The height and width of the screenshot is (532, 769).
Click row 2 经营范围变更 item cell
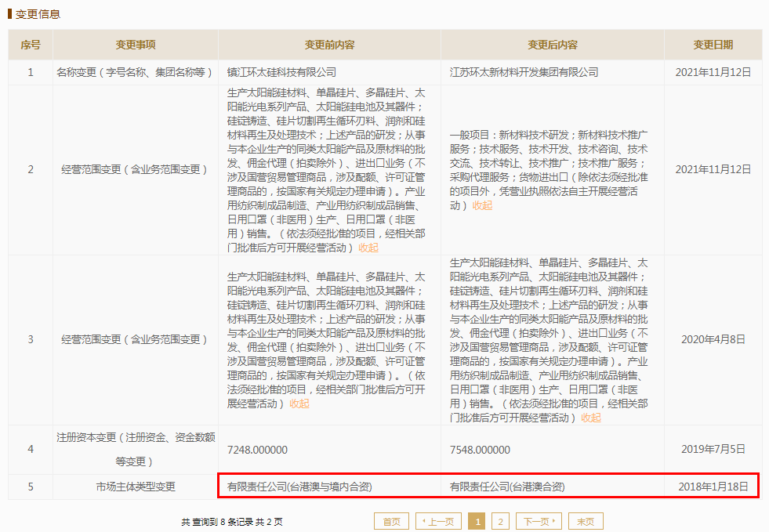(x=136, y=170)
